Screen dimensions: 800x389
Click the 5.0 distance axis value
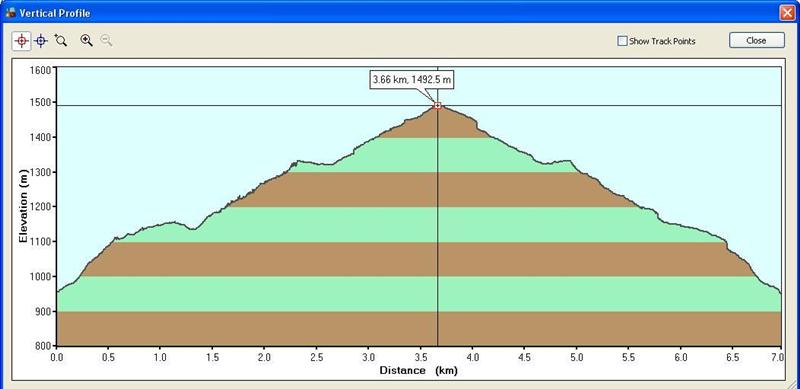tap(577, 357)
